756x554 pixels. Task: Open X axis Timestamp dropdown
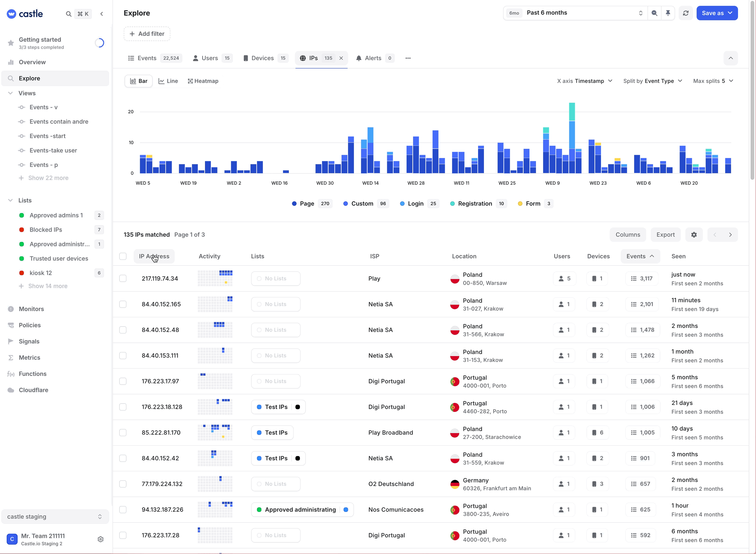click(584, 81)
